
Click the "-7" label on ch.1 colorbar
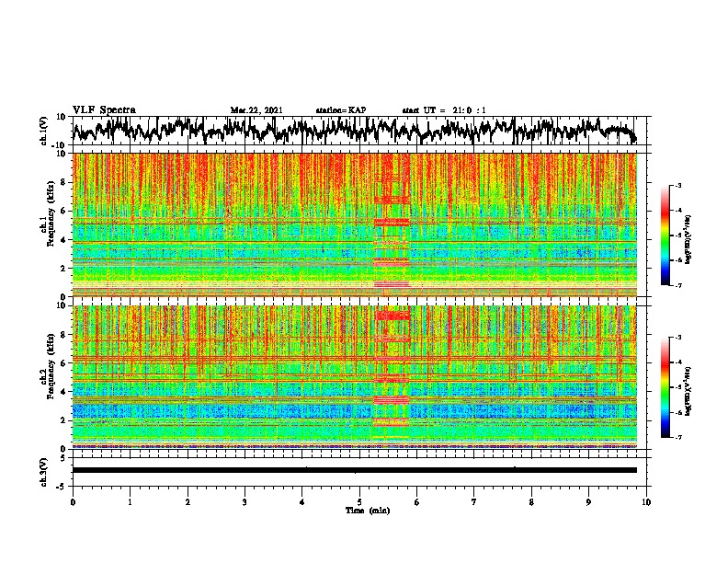click(678, 285)
